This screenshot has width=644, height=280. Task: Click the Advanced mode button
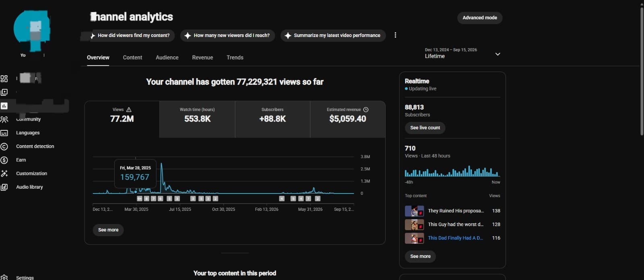(480, 18)
